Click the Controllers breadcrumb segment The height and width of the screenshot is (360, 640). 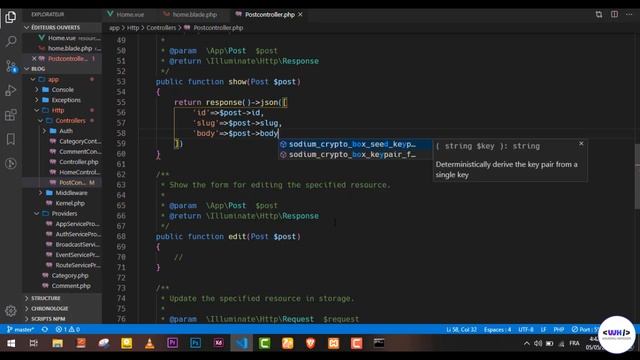click(161, 28)
